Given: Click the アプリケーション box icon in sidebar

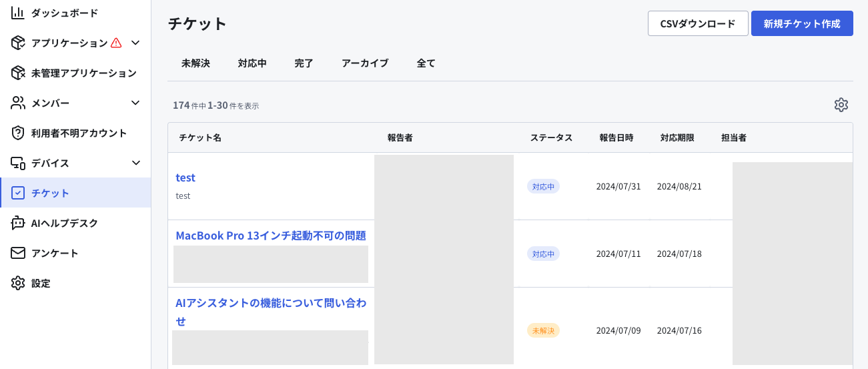Looking at the screenshot, I should tap(18, 43).
